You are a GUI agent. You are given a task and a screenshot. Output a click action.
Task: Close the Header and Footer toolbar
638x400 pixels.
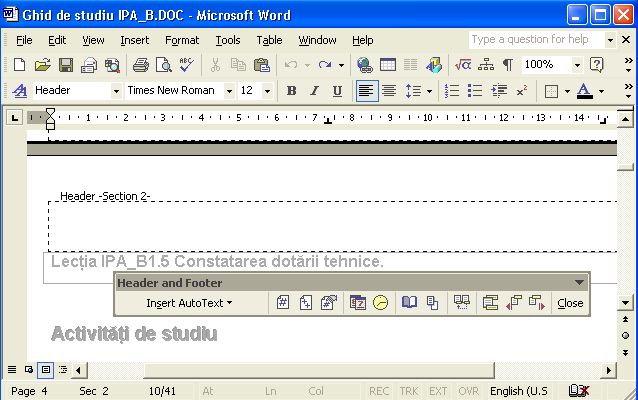(570, 303)
